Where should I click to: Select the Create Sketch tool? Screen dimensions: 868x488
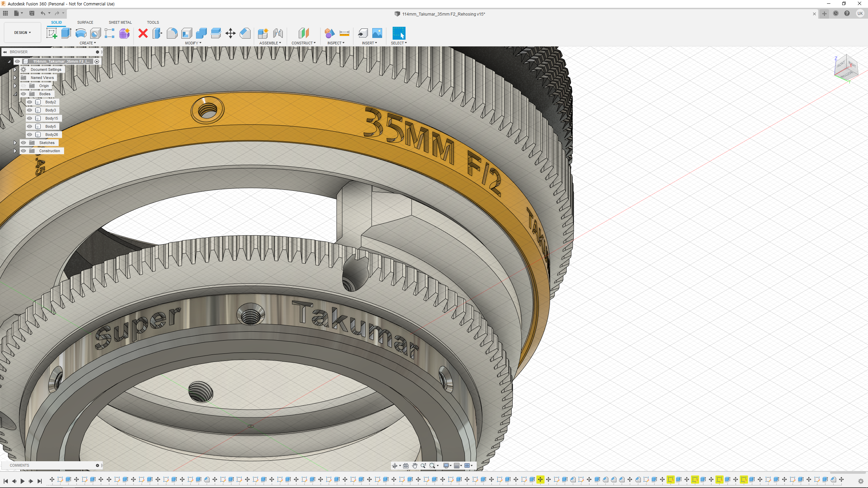[x=52, y=33]
